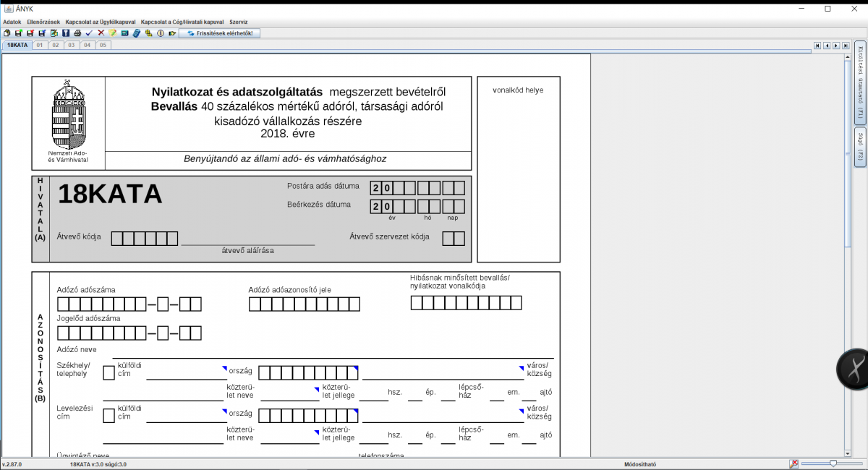Click the blue card icon in toolbar

(x=124, y=33)
